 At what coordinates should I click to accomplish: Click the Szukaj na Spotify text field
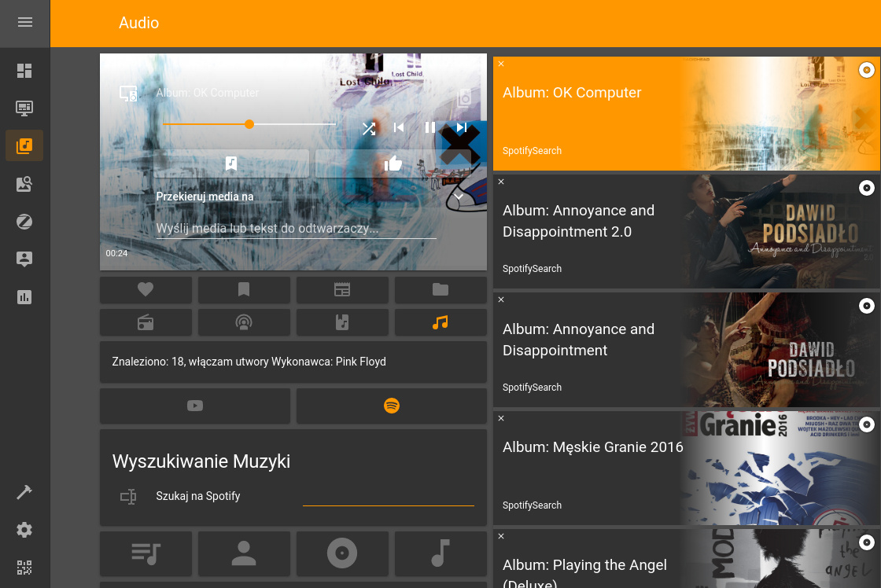[389, 497]
